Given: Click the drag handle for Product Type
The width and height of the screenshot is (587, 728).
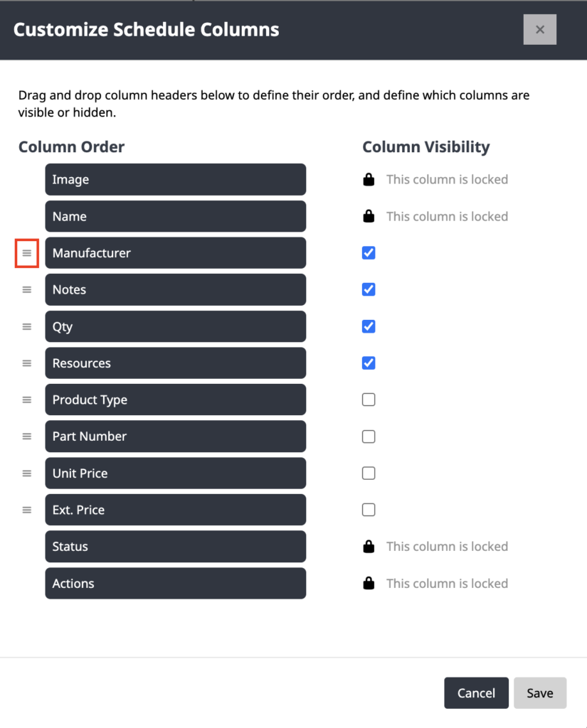Looking at the screenshot, I should tap(27, 400).
